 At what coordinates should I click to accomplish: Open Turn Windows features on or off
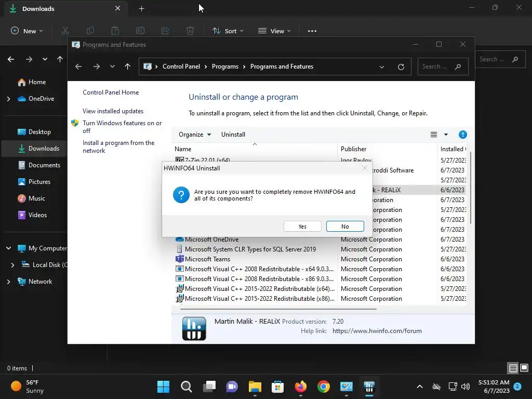[122, 127]
